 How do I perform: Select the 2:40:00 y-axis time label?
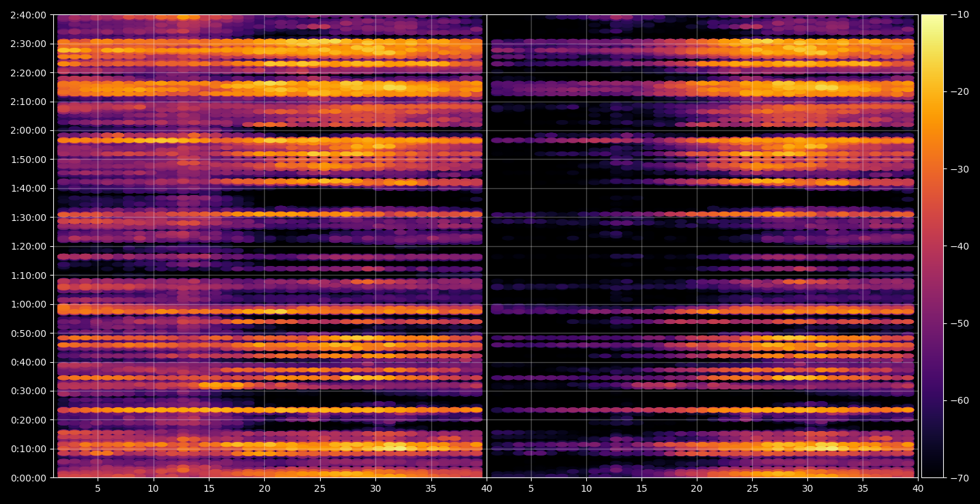pyautogui.click(x=29, y=15)
